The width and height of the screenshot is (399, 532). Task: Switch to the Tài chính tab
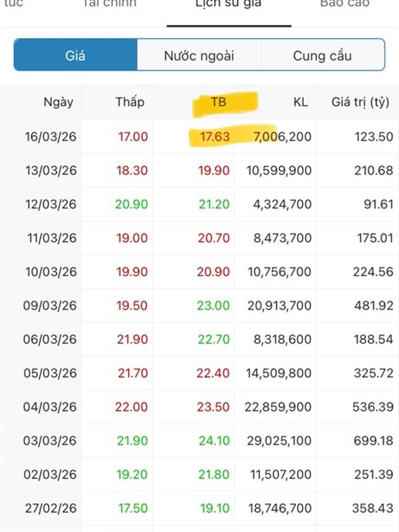point(110,4)
